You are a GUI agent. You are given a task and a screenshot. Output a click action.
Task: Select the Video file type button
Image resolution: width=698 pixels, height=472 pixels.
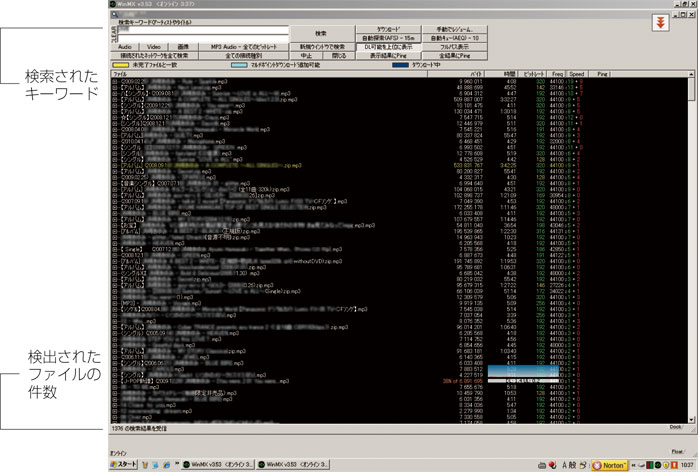[x=154, y=47]
